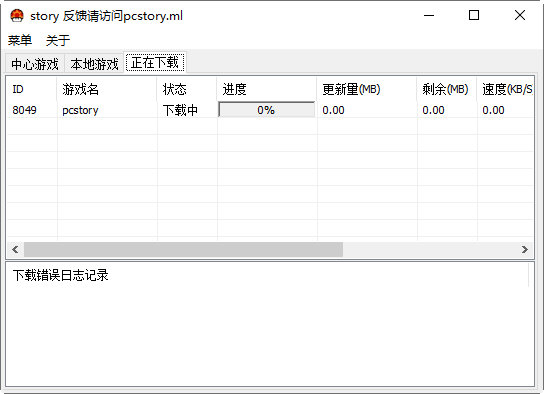This screenshot has height=394, width=544.
Task: Click the 进度 column header
Action: pyautogui.click(x=267, y=89)
